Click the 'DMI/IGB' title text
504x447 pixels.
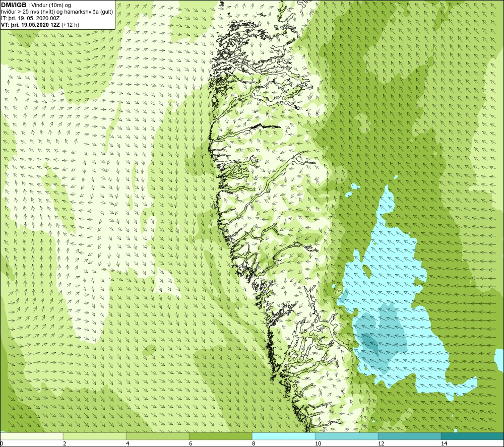(x=14, y=5)
